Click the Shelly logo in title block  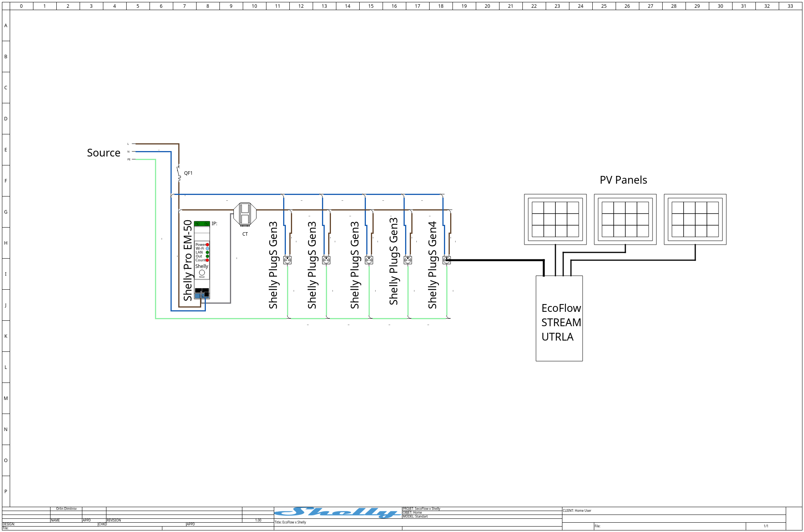click(x=338, y=513)
